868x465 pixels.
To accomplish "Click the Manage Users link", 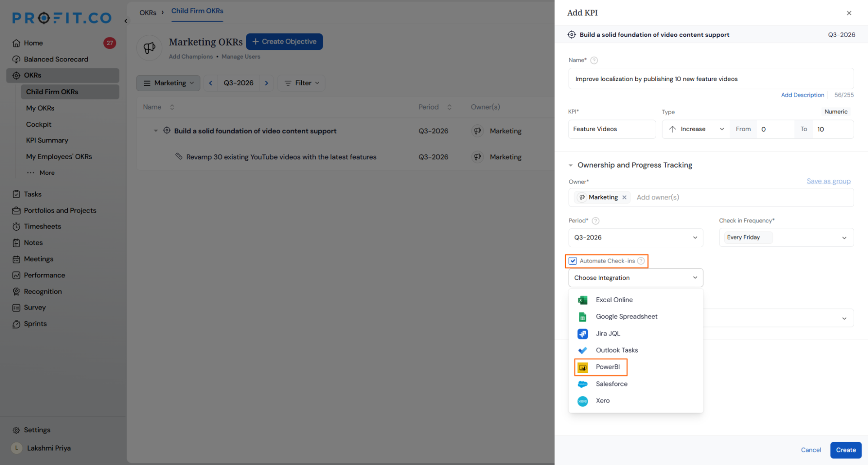I will coord(241,56).
